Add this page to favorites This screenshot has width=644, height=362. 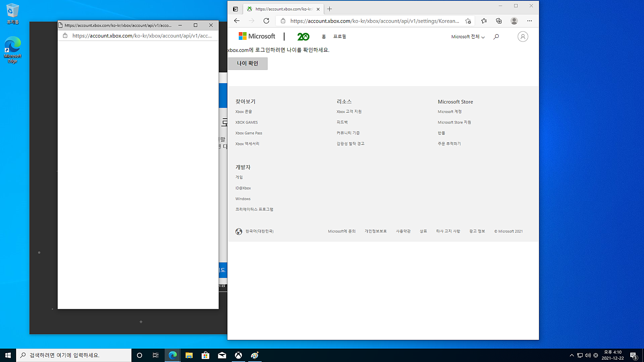tap(468, 21)
